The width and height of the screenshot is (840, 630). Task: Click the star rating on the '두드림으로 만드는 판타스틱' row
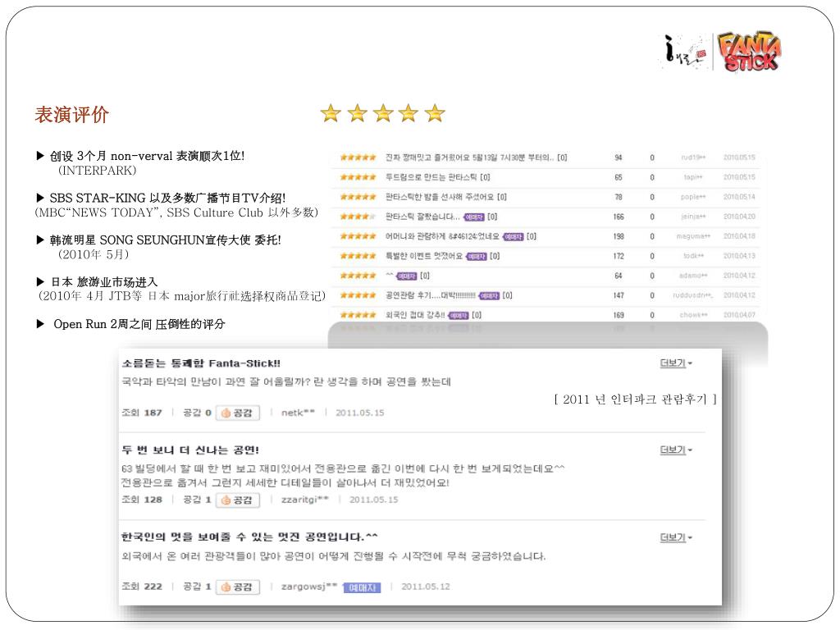[x=358, y=177]
